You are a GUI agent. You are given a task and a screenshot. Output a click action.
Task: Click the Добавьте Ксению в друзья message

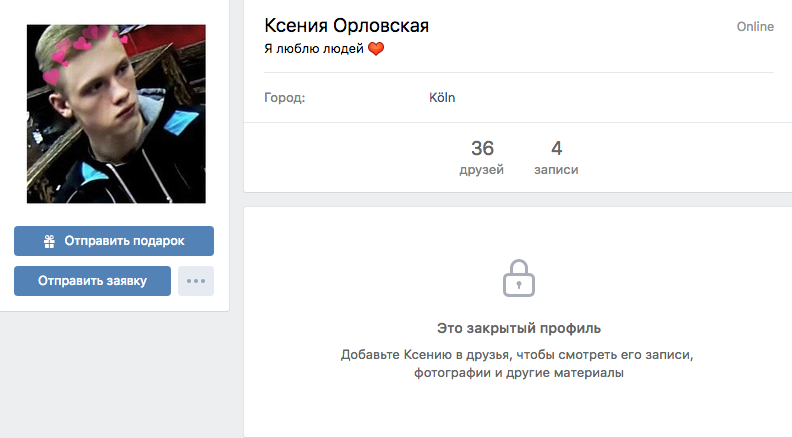coord(517,364)
